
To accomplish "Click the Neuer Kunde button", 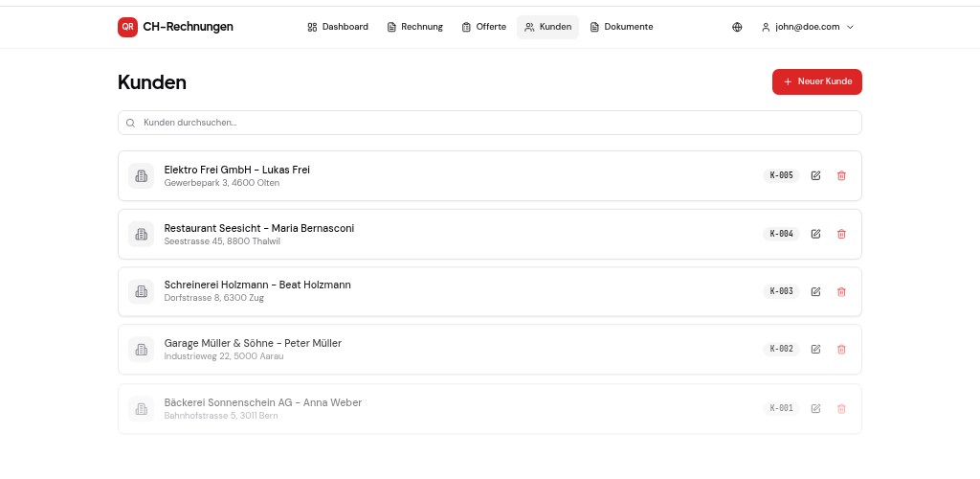I will (x=817, y=82).
